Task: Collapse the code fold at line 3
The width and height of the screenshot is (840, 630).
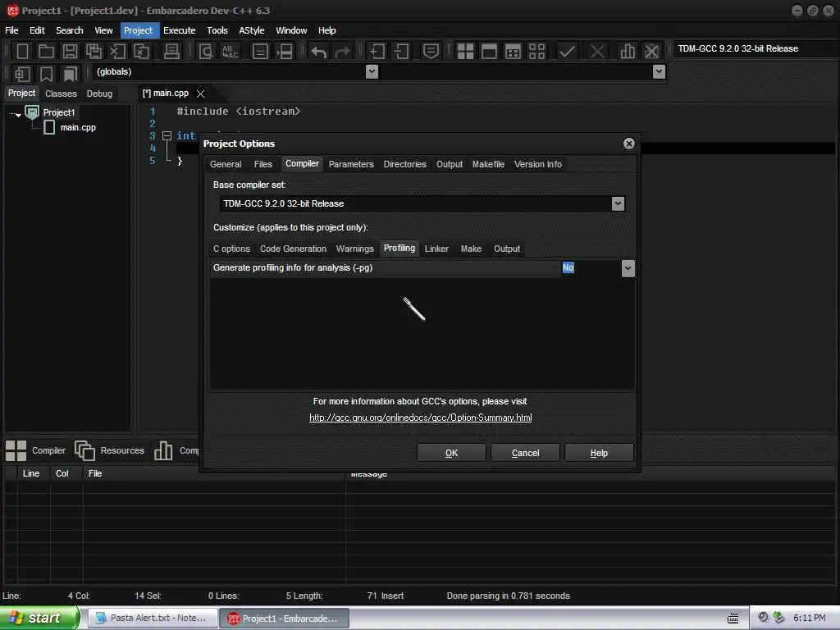Action: click(x=167, y=136)
